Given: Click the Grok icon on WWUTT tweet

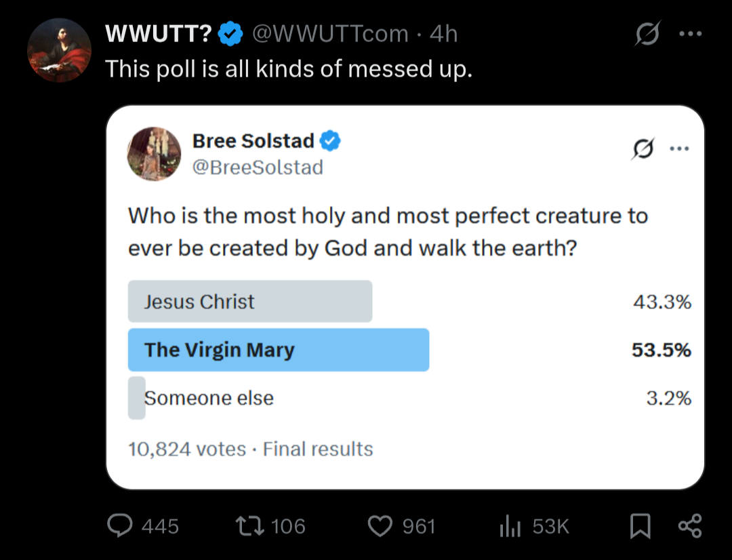Looking at the screenshot, I should click(646, 34).
